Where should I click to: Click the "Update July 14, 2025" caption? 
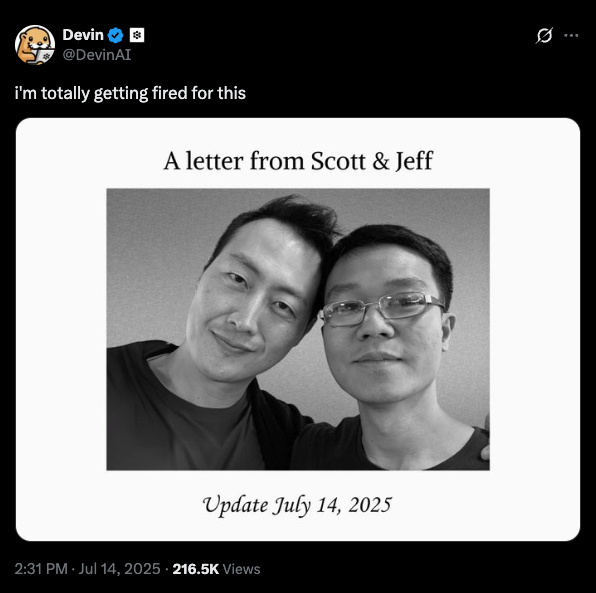coord(297,506)
